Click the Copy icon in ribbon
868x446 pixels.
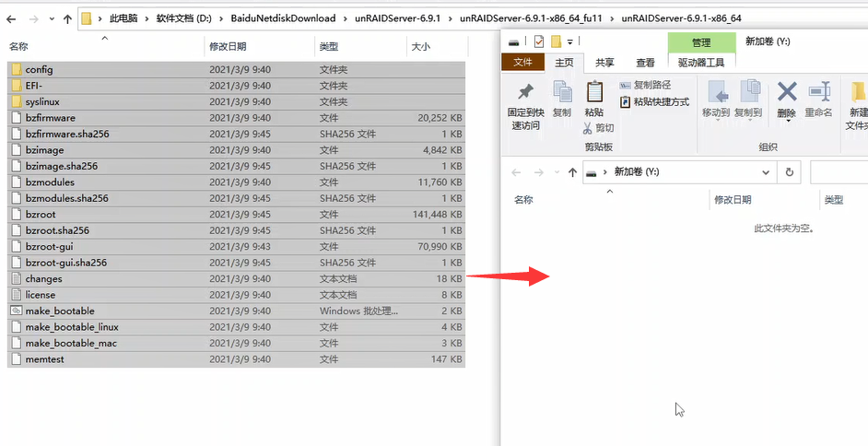point(562,92)
